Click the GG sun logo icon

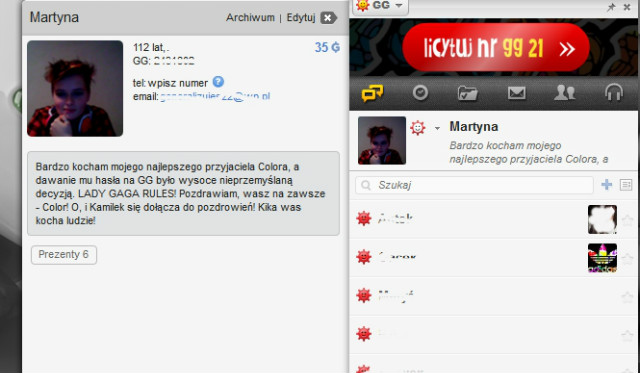(x=362, y=5)
